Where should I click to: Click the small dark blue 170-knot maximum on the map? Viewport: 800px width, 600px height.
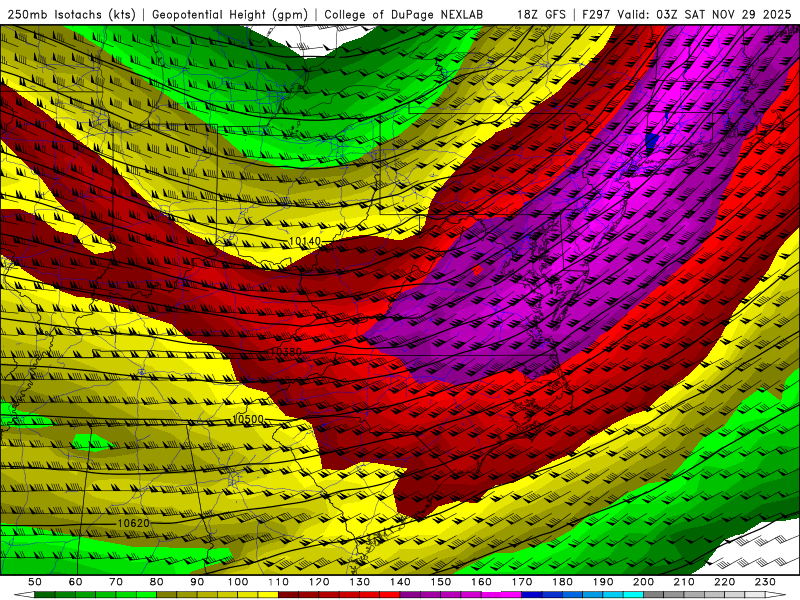[652, 140]
